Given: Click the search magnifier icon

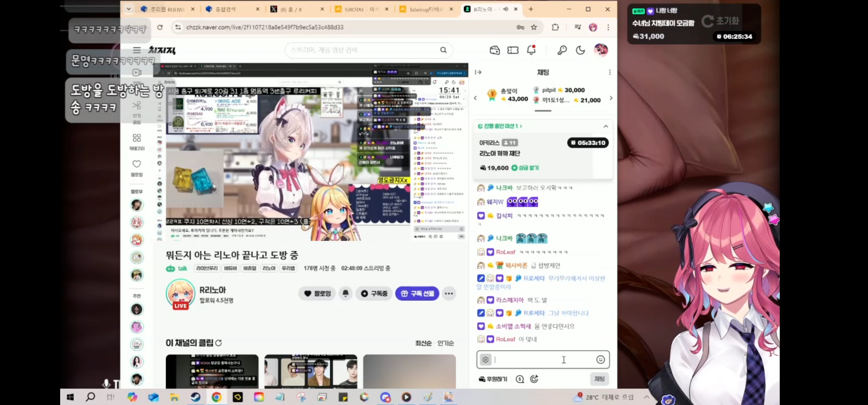Looking at the screenshot, I should click(x=443, y=50).
